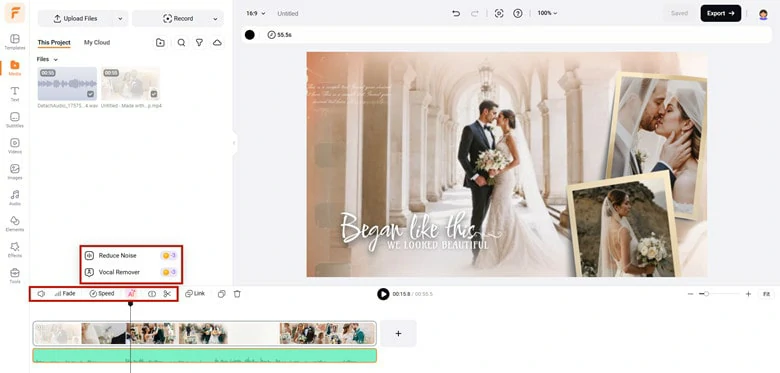Export the video project
Screen dimensions: 780x373
coord(721,13)
